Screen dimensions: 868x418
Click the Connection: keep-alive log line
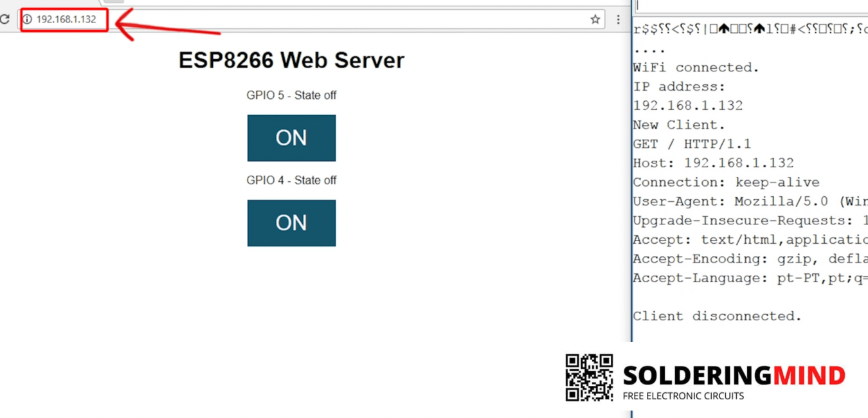(x=727, y=182)
